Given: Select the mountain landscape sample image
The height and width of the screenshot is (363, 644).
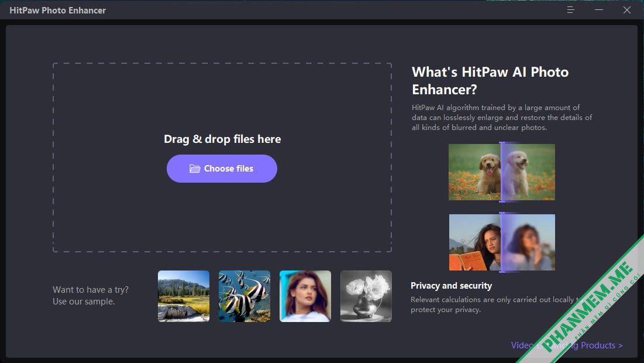Looking at the screenshot, I should click(x=184, y=296).
